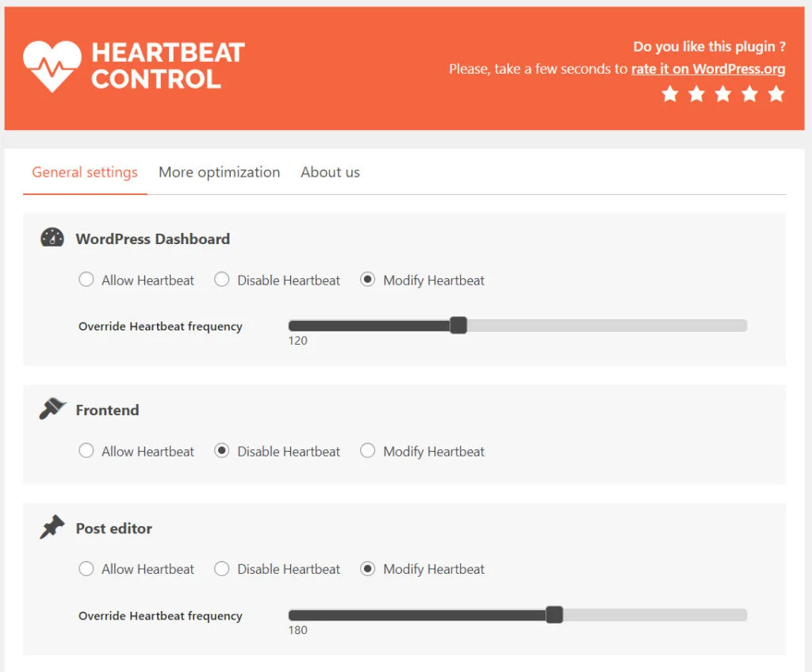812x672 pixels.
Task: Select Disable Heartbeat for WordPress Dashboard
Action: [x=221, y=280]
